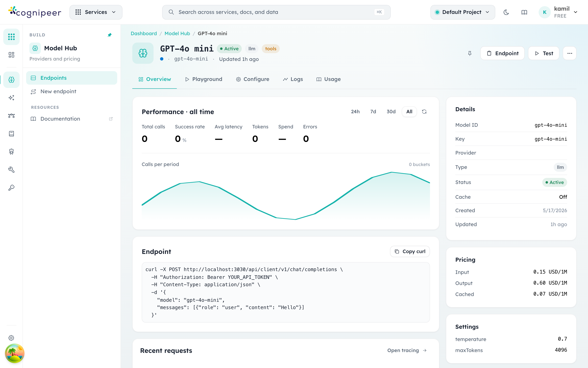This screenshot has height=368, width=588.
Task: Toggle dark mode with the moon icon
Action: point(506,12)
